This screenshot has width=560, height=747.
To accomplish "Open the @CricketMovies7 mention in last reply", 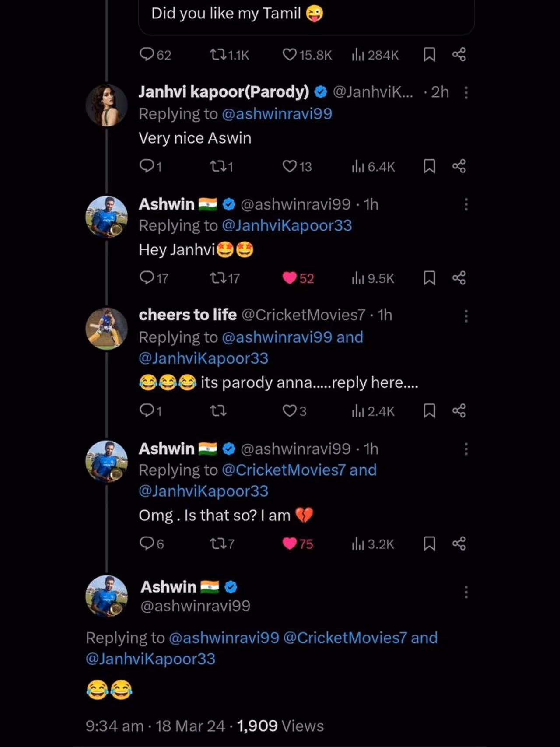I will (x=345, y=638).
